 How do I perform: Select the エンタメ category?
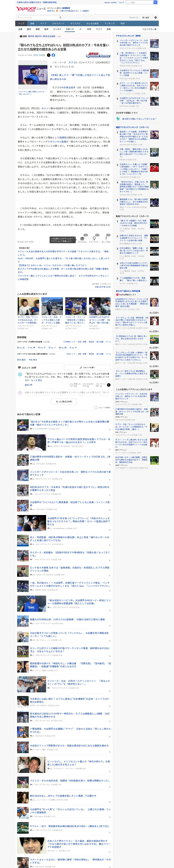57,29
